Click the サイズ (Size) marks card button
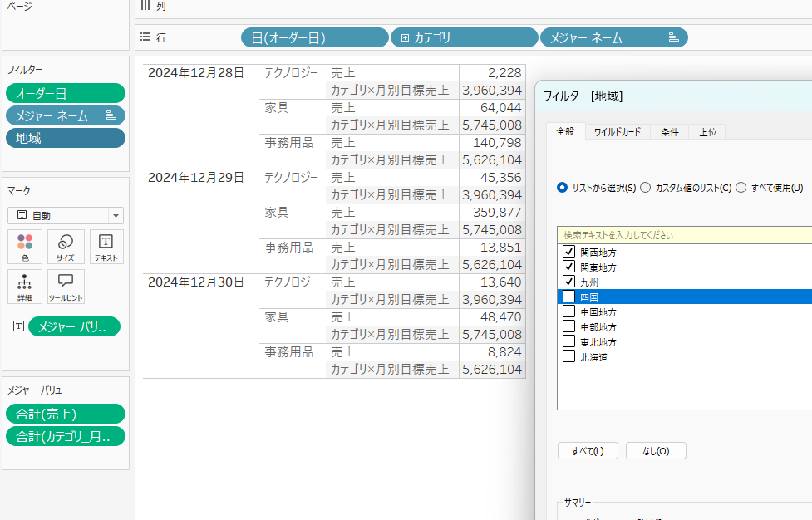 pyautogui.click(x=66, y=246)
